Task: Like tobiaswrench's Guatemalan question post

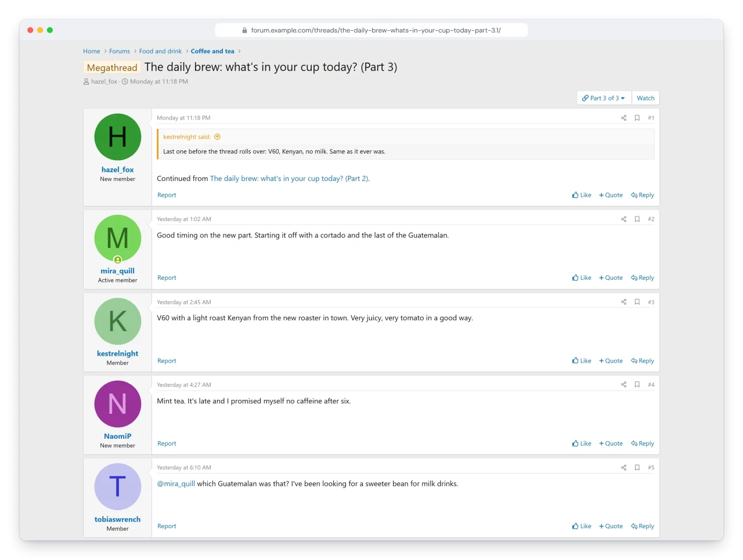Action: [x=582, y=526]
